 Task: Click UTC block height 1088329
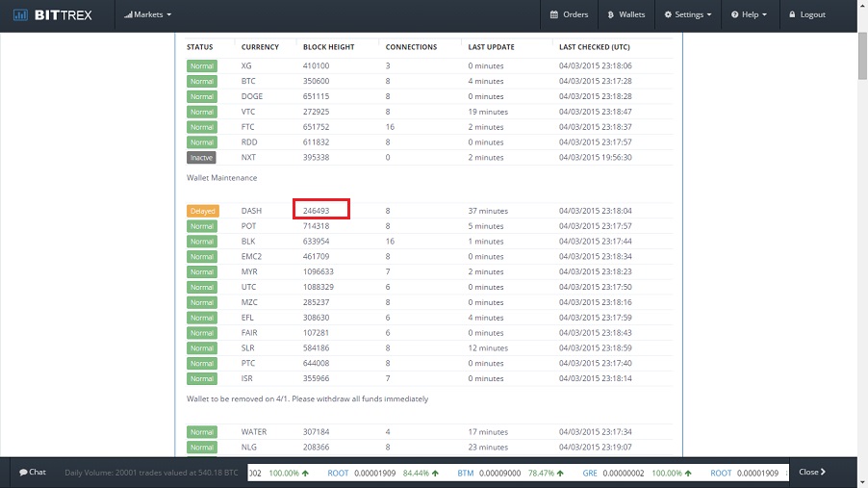pyautogui.click(x=318, y=287)
